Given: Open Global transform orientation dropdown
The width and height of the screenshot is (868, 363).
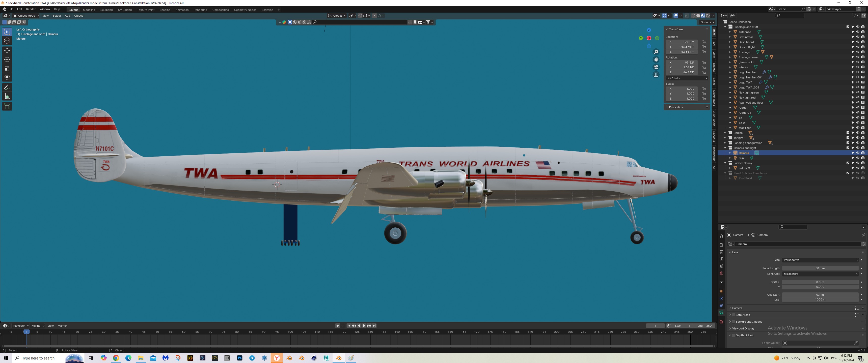Looking at the screenshot, I should coord(337,15).
